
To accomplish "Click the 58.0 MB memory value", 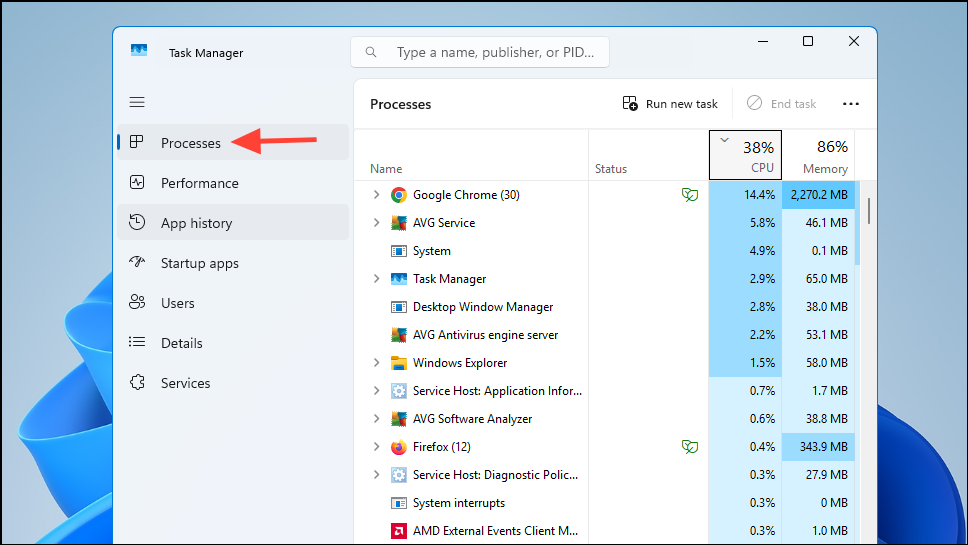I will [x=827, y=363].
